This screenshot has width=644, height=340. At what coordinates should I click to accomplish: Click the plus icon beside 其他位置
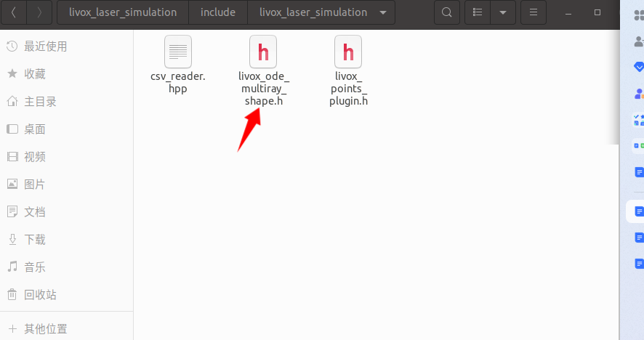point(12,329)
